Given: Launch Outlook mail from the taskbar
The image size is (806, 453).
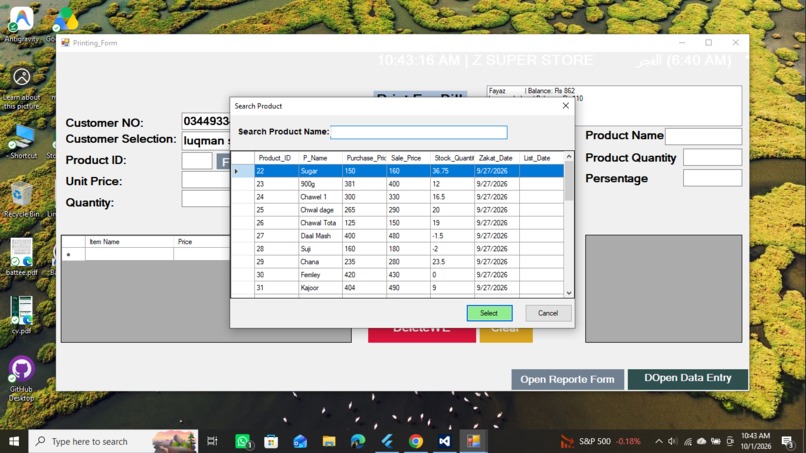Looking at the screenshot, I should pyautogui.click(x=300, y=441).
